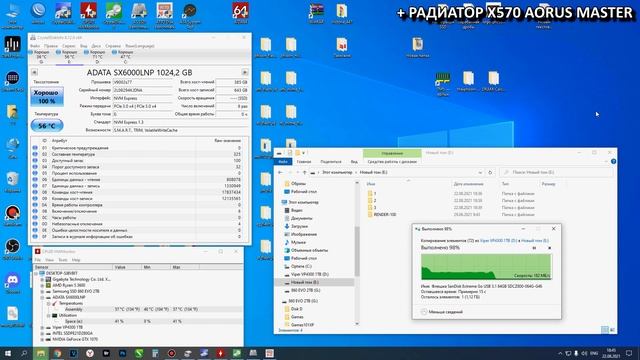Image resolution: width=640 pixels, height=360 pixels.
Task: Open the Средства работы с дисками tab
Action: click(x=392, y=162)
